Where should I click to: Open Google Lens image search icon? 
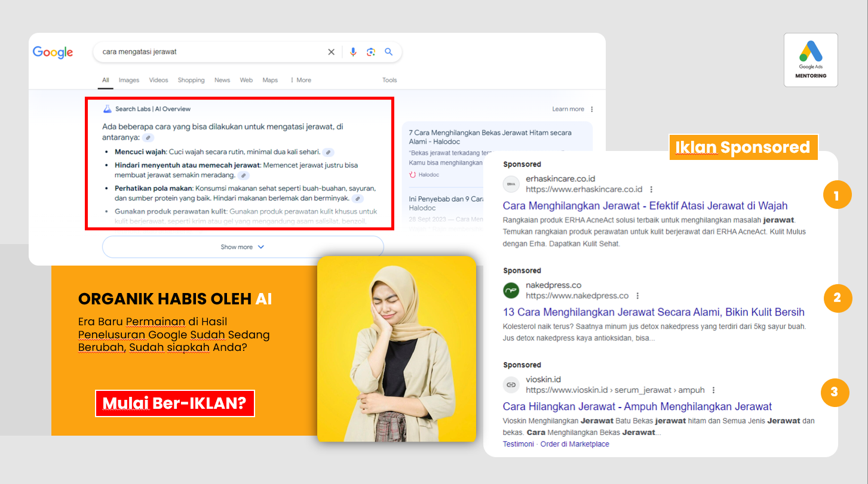pos(371,52)
